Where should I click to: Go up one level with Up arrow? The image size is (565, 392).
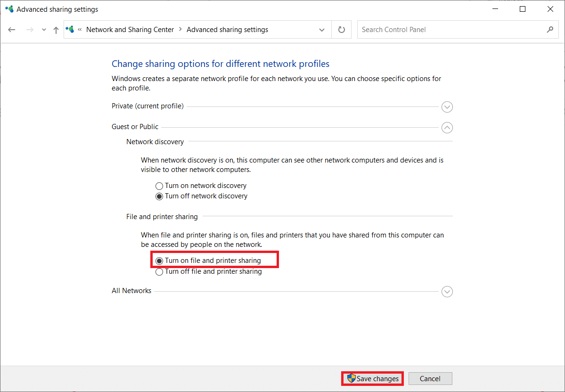click(x=56, y=30)
